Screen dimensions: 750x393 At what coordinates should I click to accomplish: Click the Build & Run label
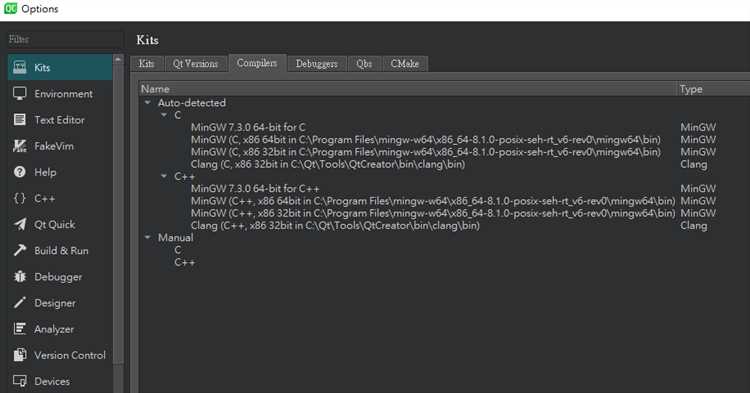click(x=61, y=251)
